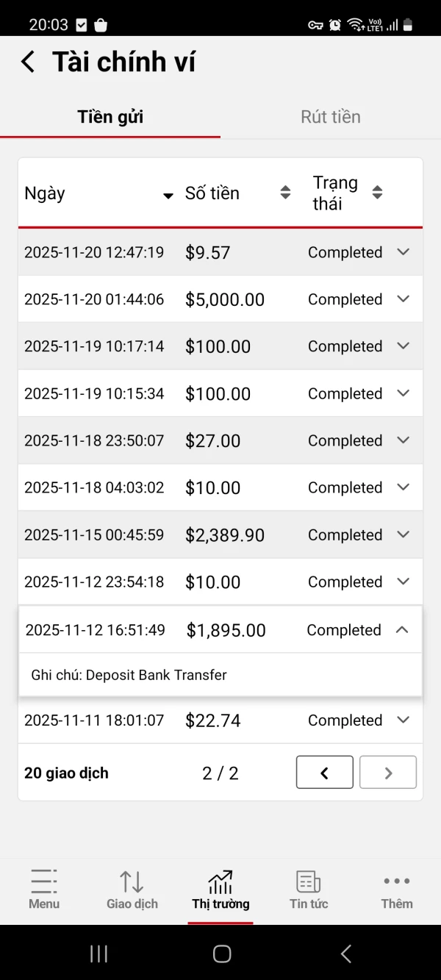Expand the $9.57 deposit row
Image resolution: width=441 pixels, height=980 pixels.
point(403,252)
